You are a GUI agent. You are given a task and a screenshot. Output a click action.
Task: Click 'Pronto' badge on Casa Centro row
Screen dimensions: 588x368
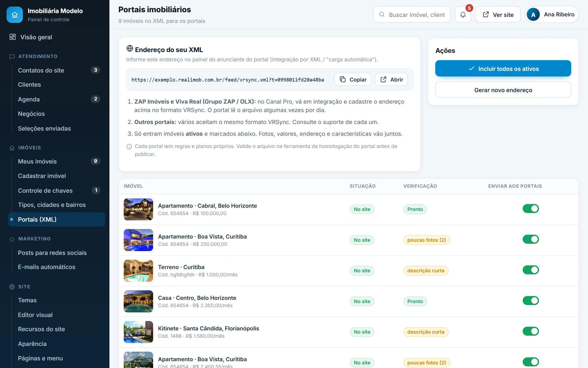coord(415,301)
